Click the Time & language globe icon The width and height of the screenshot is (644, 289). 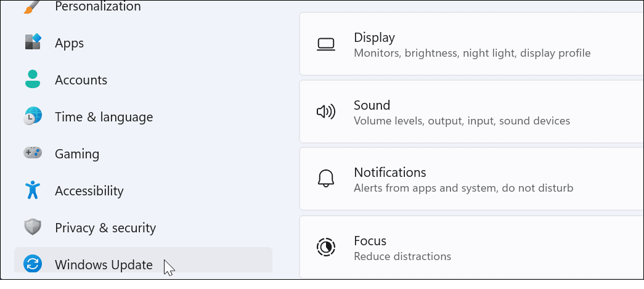33,116
